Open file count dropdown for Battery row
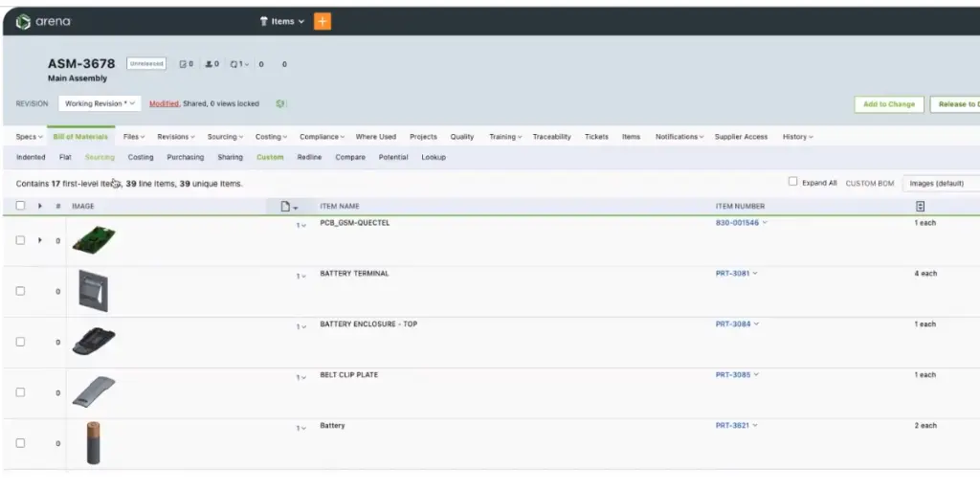Screen dimensions: 980x490 [x=301, y=428]
